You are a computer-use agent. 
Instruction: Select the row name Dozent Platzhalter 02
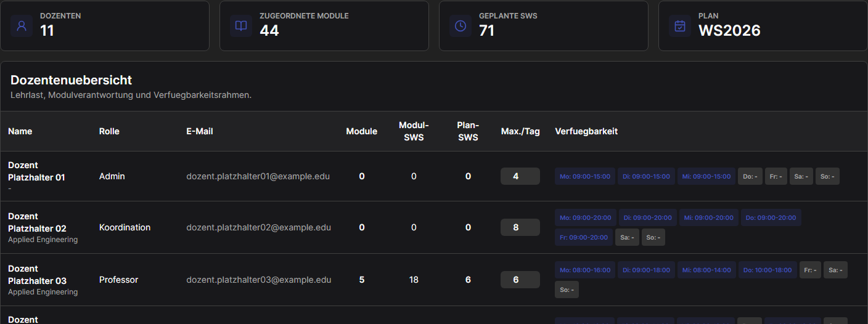(x=37, y=222)
